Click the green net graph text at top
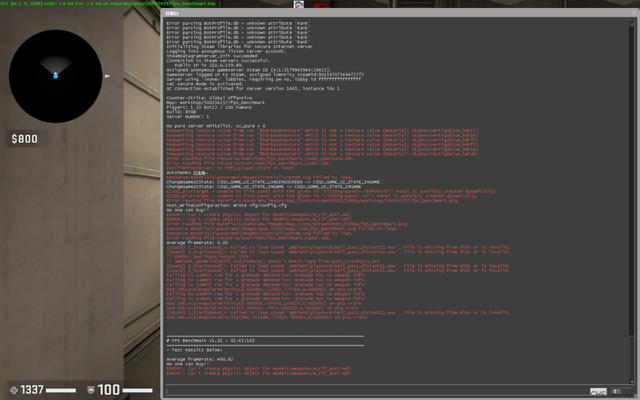Viewport: 640px width, 400px height. pyautogui.click(x=108, y=3)
